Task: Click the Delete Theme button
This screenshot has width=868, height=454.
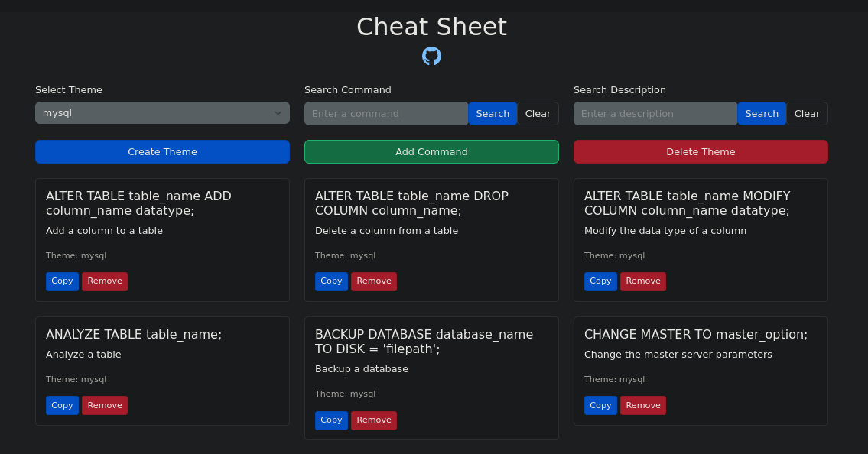Action: (701, 151)
